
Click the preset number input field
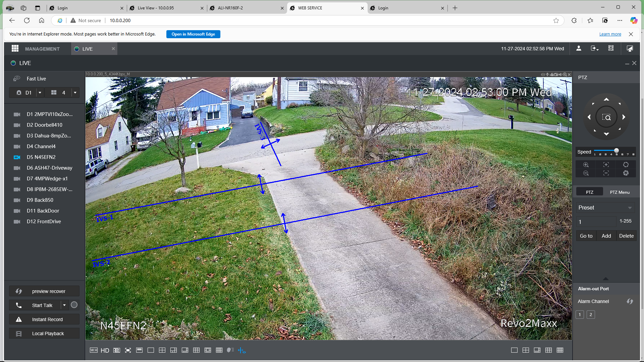point(596,222)
